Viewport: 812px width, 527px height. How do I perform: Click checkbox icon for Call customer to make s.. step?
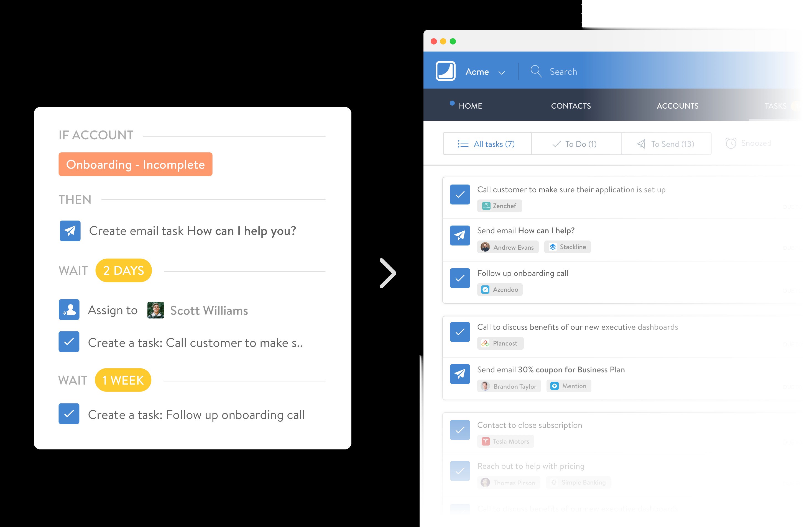[68, 342]
